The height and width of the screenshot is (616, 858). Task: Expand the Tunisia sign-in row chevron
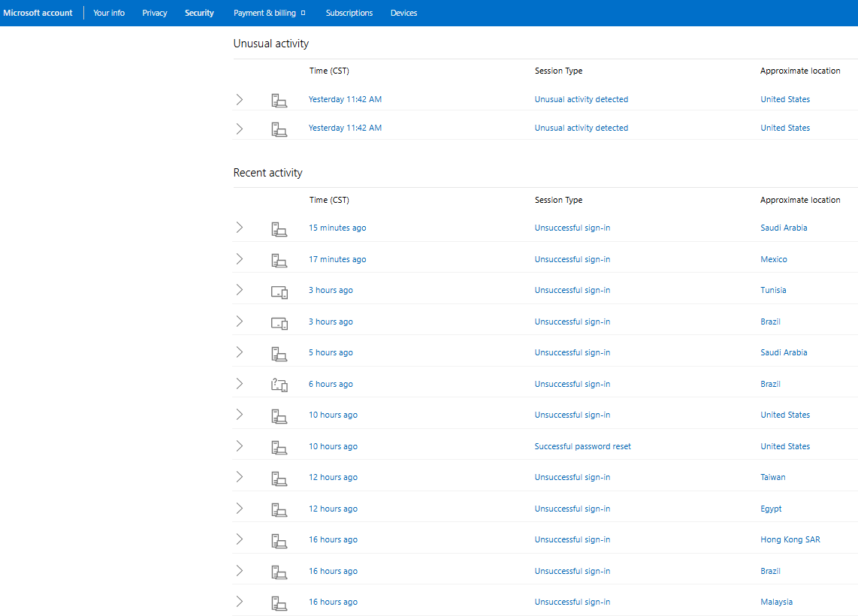[x=239, y=290]
